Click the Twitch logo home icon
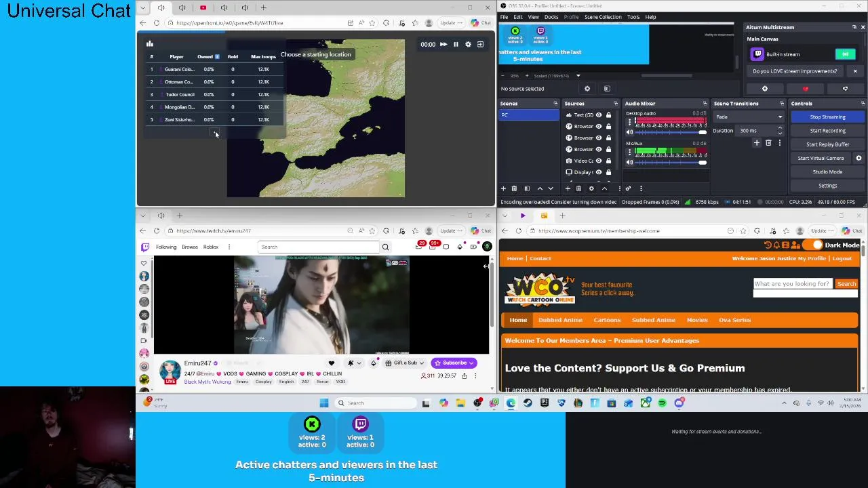Viewport: 868px width, 488px height. point(144,247)
